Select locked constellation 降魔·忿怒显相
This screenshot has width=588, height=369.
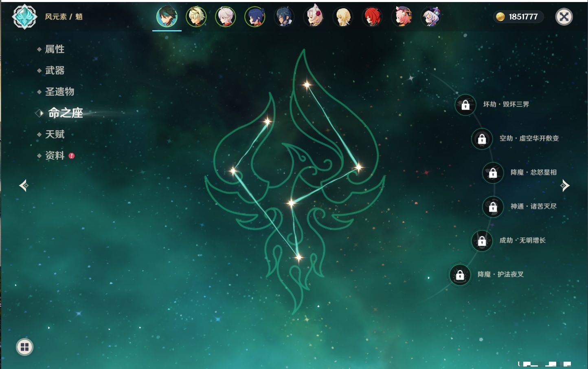point(493,172)
